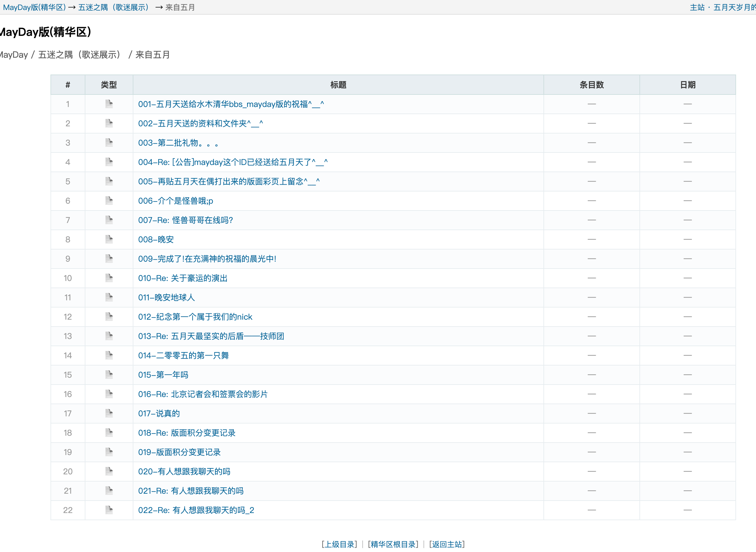Click the file icon in row 8
The height and width of the screenshot is (552, 756).
[109, 239]
